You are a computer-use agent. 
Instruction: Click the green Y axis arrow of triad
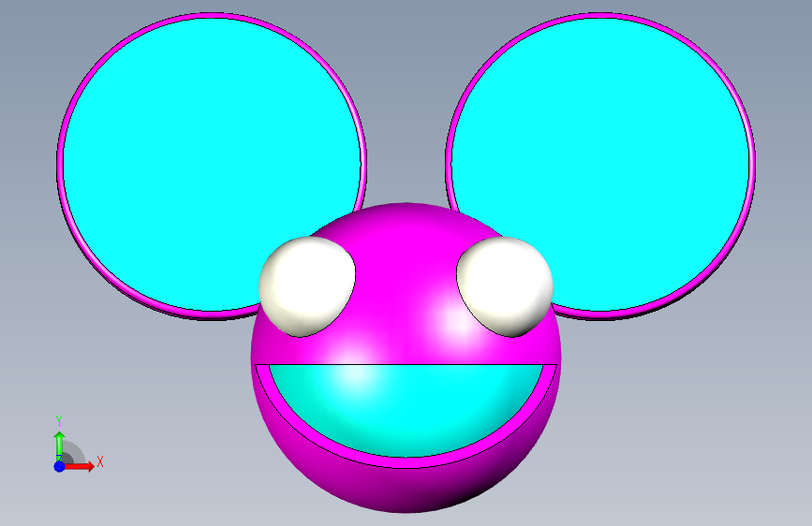[x=60, y=446]
